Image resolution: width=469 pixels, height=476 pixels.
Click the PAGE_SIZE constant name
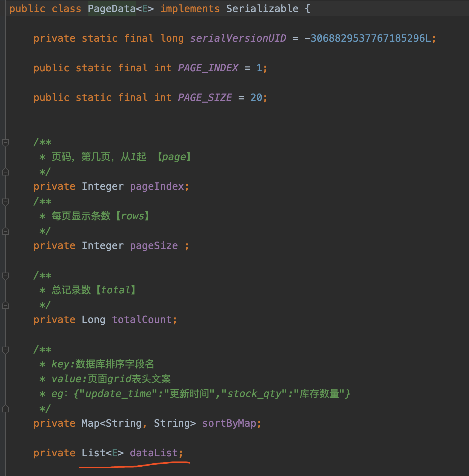(x=205, y=98)
